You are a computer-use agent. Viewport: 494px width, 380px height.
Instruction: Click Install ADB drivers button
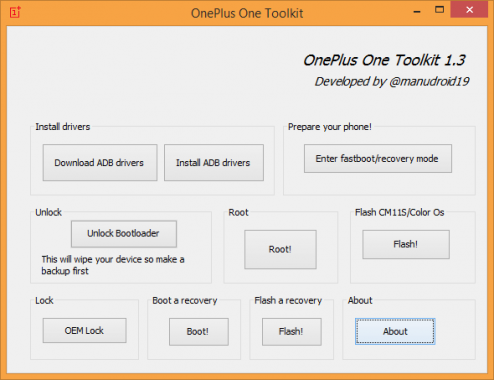pyautogui.click(x=214, y=163)
